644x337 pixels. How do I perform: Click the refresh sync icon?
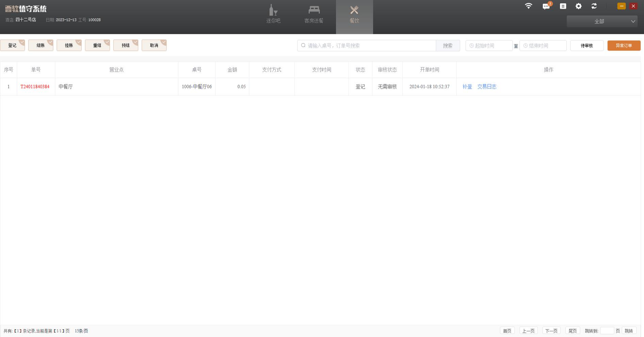coord(594,6)
